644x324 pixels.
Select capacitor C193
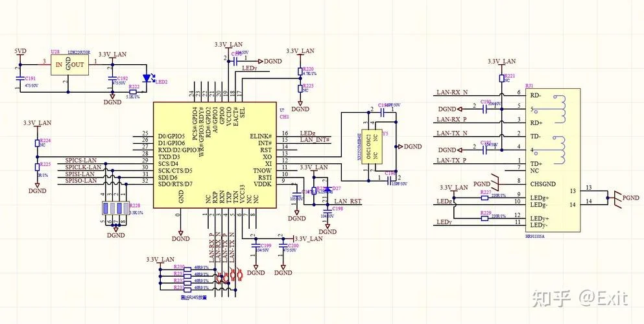pos(486,109)
